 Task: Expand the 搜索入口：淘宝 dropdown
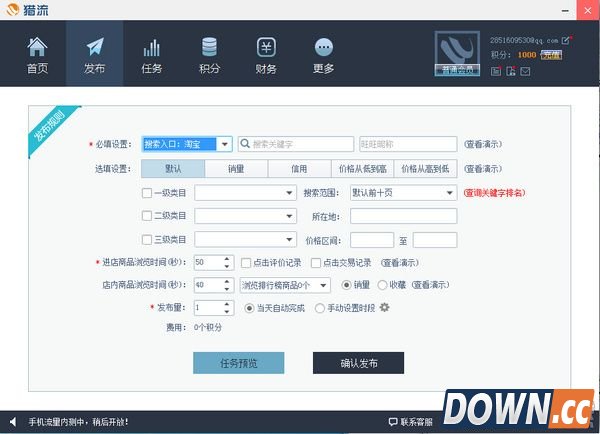point(225,144)
